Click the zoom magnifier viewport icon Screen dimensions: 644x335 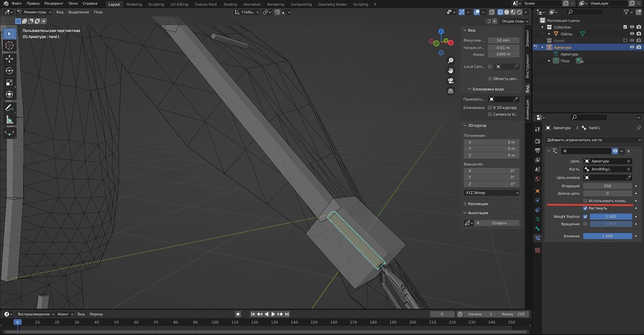tap(450, 61)
